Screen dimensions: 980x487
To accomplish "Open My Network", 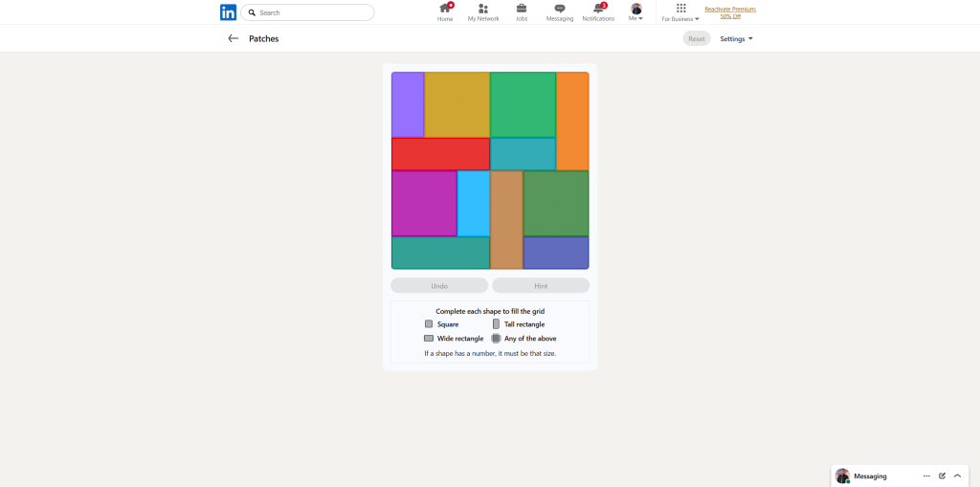I will coord(483,12).
